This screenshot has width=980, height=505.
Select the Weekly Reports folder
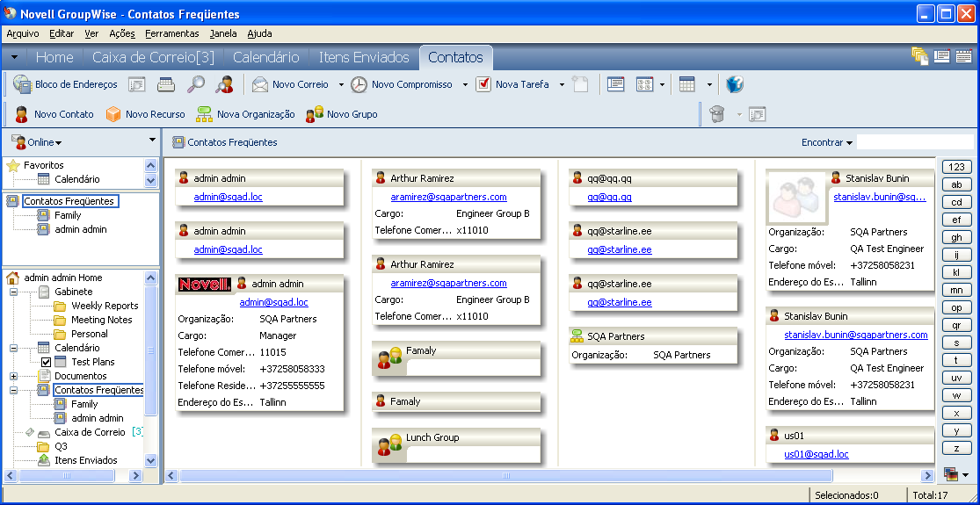point(96,306)
